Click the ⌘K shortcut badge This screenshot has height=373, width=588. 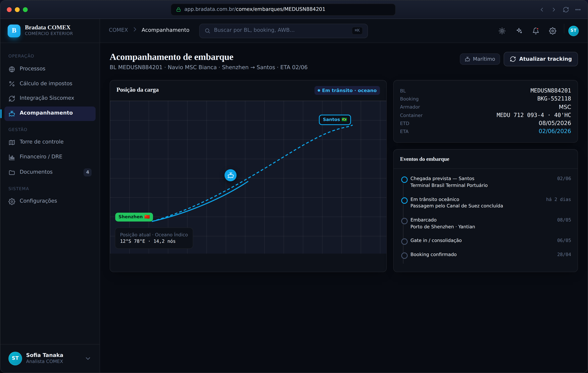(x=357, y=31)
